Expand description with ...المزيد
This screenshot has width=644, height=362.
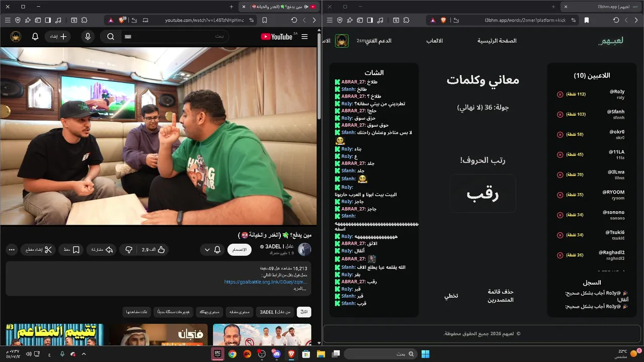[300, 289]
